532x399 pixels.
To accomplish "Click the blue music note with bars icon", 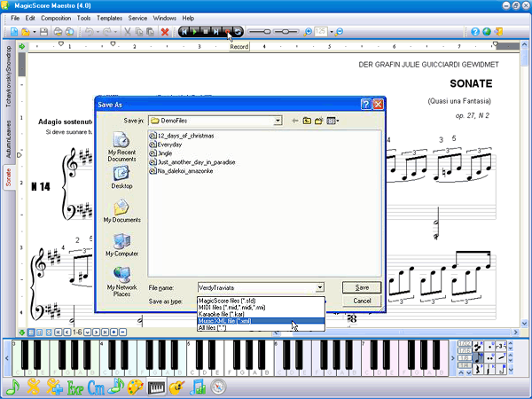I will click(198, 387).
